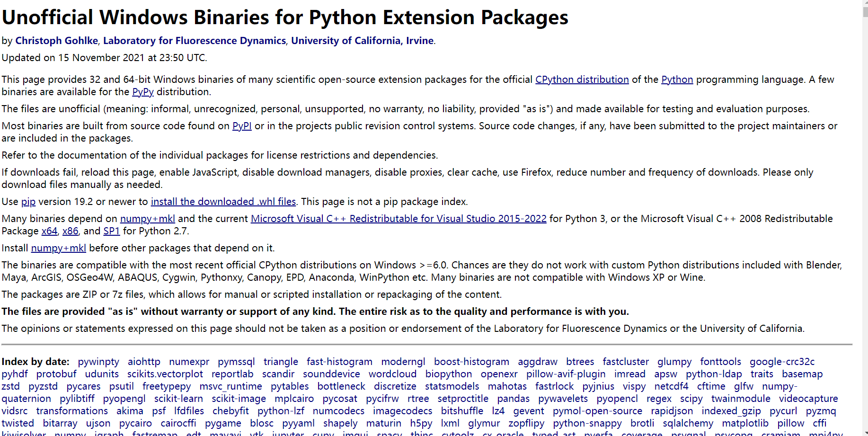Open the install downloaded .whl files guide
The height and width of the screenshot is (436, 868).
tap(223, 202)
